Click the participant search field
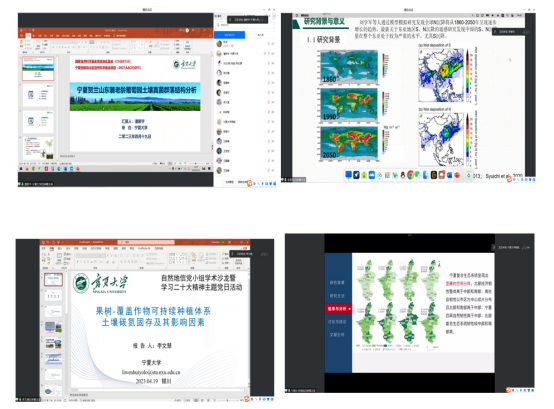The image size is (554, 409). click(x=245, y=25)
